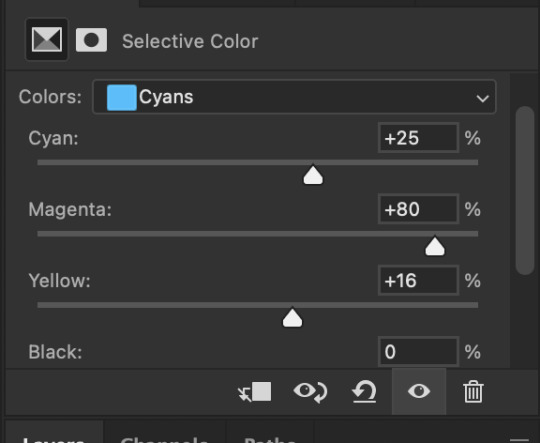540x443 pixels.
Task: Open the Colors dropdown showing Cyans
Action: click(294, 97)
